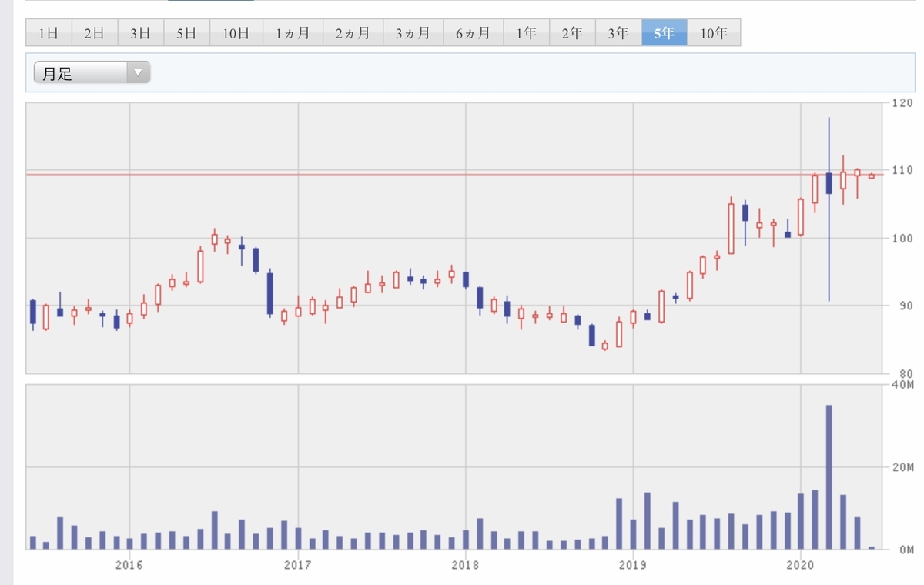This screenshot has height=585, width=924.
Task: Select the 1日 time range tab
Action: pos(49,34)
